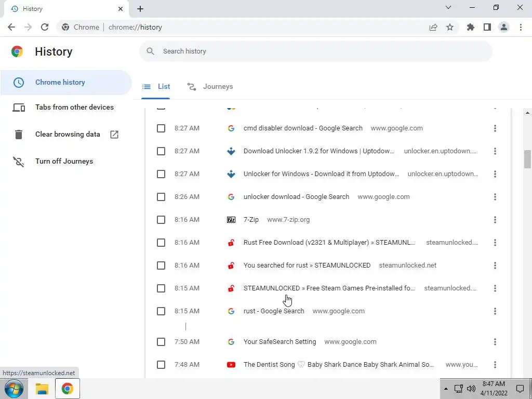This screenshot has height=399, width=532.
Task: Click Uptodown favicon on Download Unlocker 1.9.2 row
Action: (231, 151)
